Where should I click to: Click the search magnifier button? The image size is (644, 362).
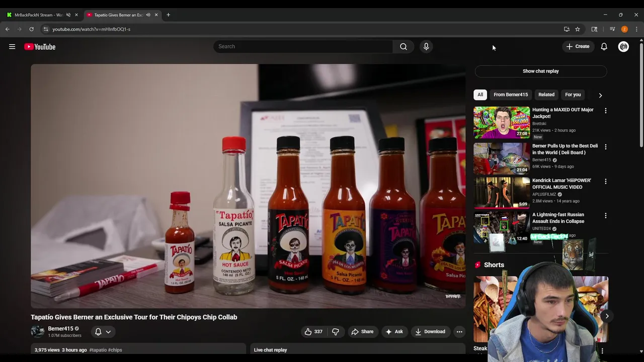(403, 46)
